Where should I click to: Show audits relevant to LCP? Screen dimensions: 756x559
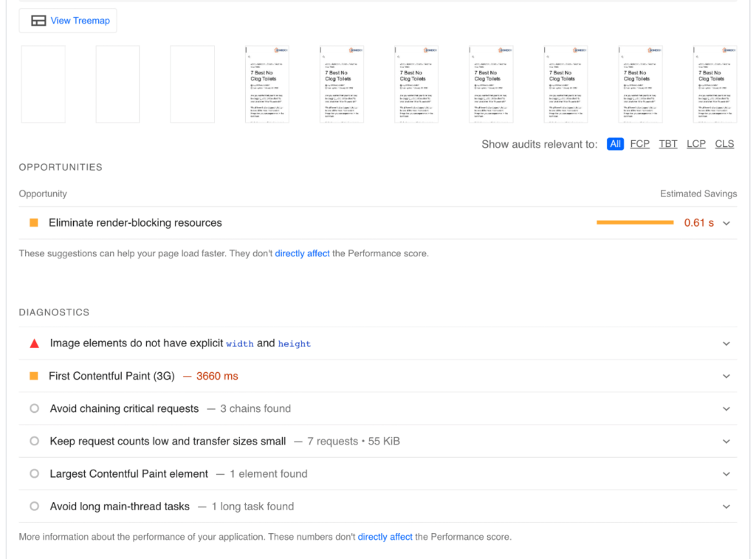[x=696, y=144]
